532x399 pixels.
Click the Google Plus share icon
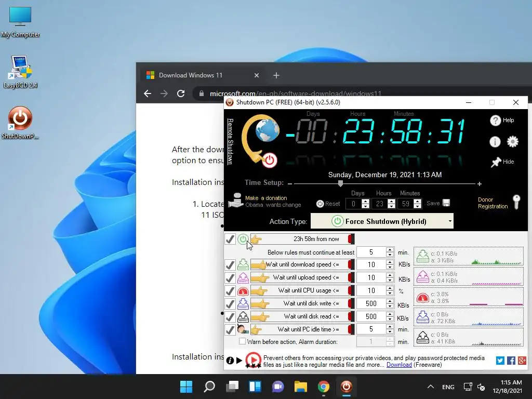[522, 361]
